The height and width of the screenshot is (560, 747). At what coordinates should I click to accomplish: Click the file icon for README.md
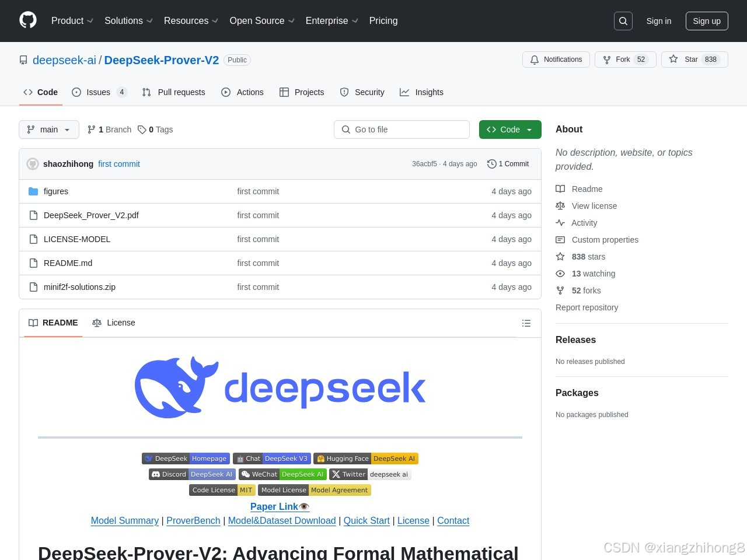[x=33, y=263]
